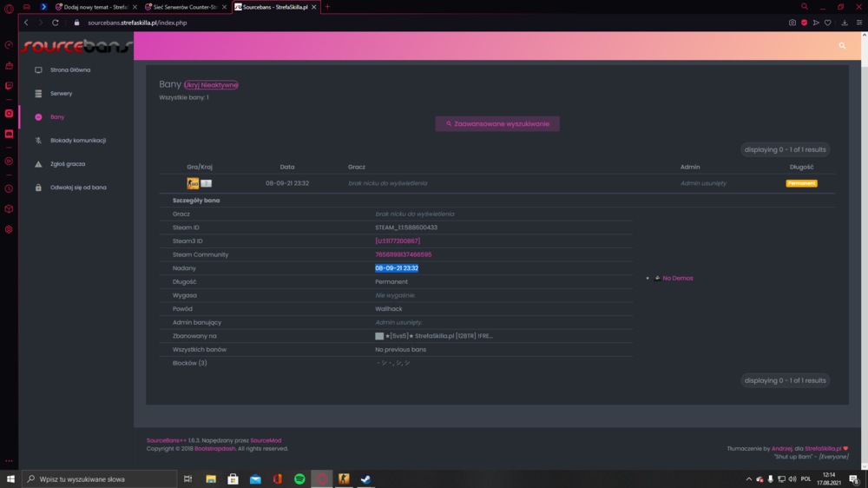Screen dimensions: 868x488
Task: Open Steam from the taskbar
Action: click(x=366, y=479)
